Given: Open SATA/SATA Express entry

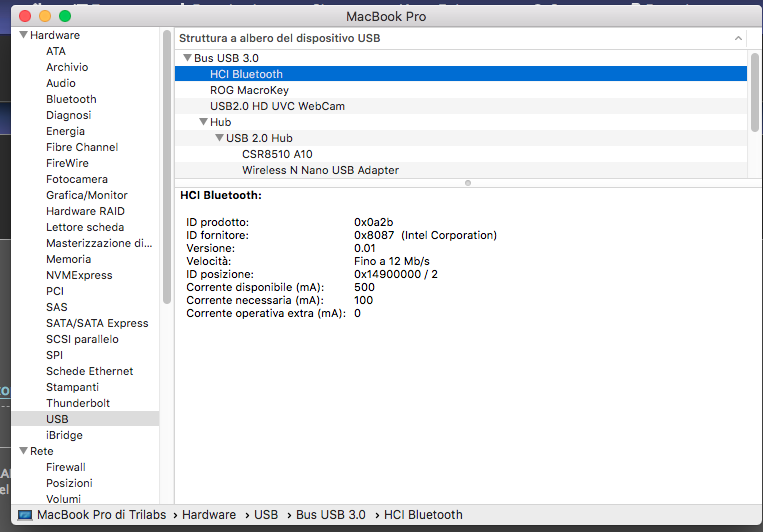Looking at the screenshot, I should 97,323.
